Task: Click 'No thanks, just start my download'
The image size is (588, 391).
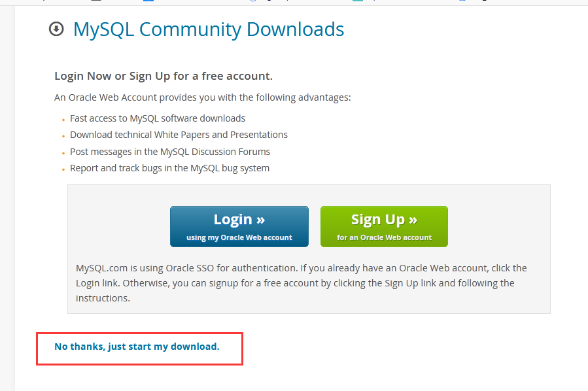Action: pyautogui.click(x=137, y=347)
